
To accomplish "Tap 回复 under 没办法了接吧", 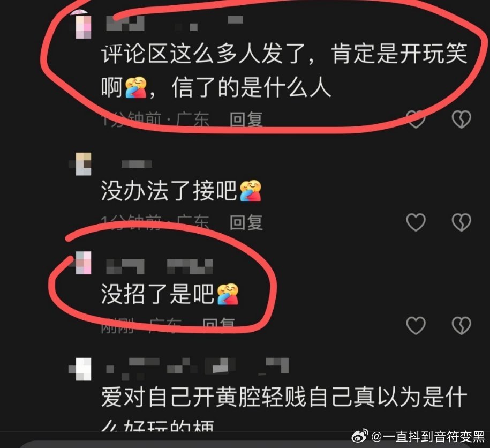I will click(x=246, y=222).
